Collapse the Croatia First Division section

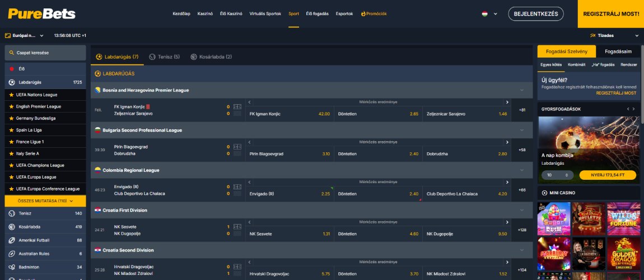pos(522,210)
